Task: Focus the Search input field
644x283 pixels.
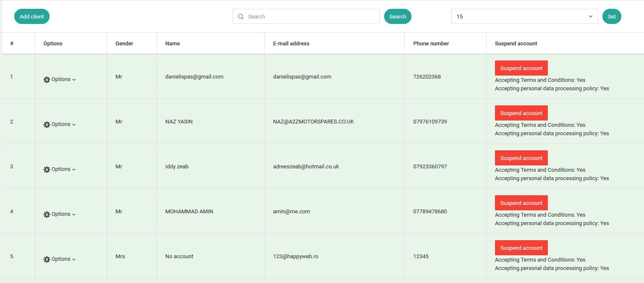Action: tap(306, 16)
